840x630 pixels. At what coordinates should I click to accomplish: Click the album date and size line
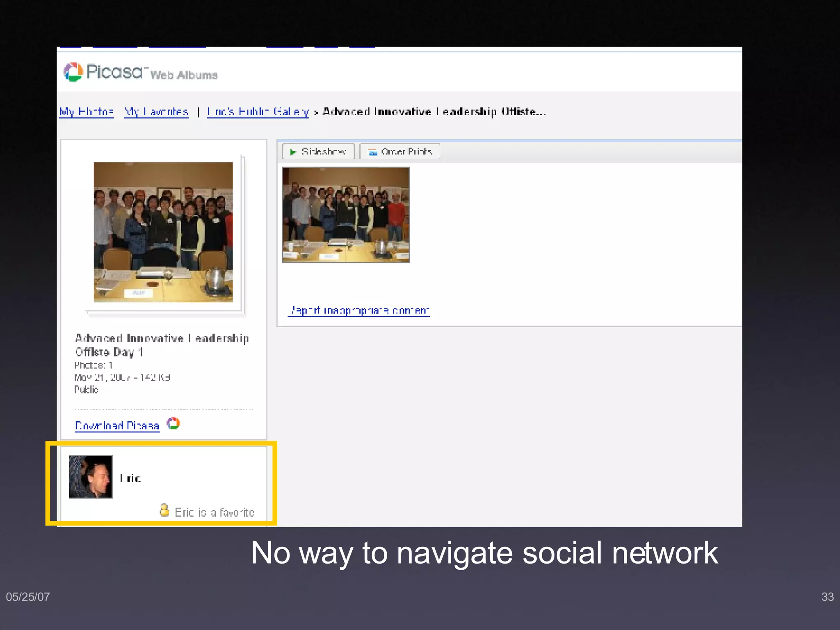[122, 377]
